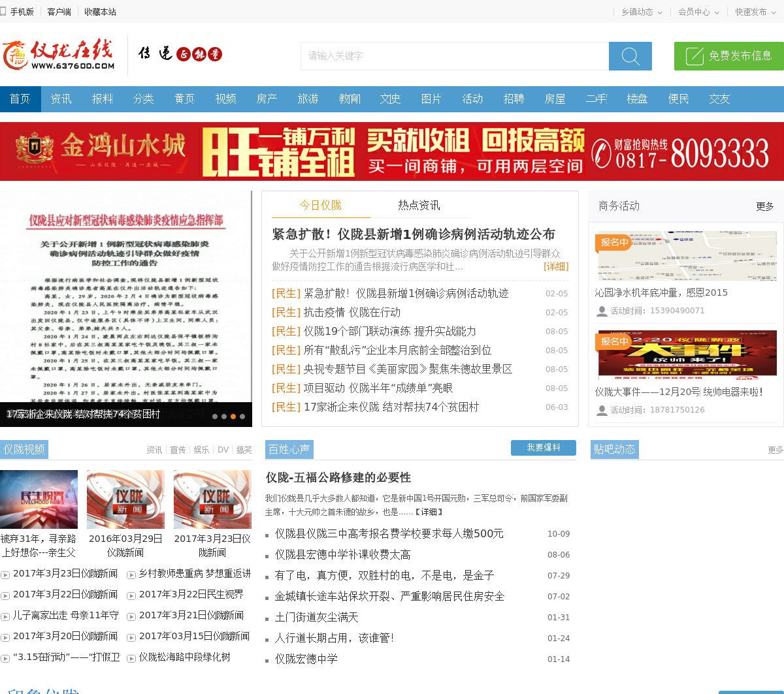784x694 pixels.
Task: Open the 民生视界 video thumbnail
Action: pos(39,499)
